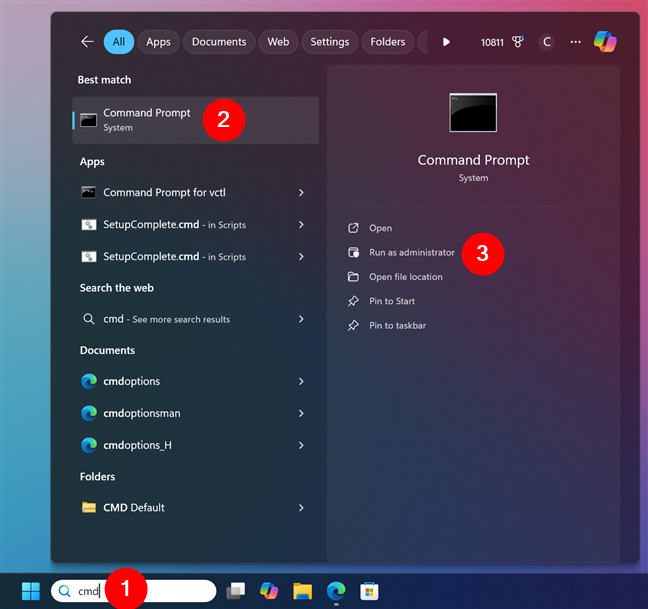The width and height of the screenshot is (648, 609).
Task: Open the Windows Start button
Action: tap(31, 591)
